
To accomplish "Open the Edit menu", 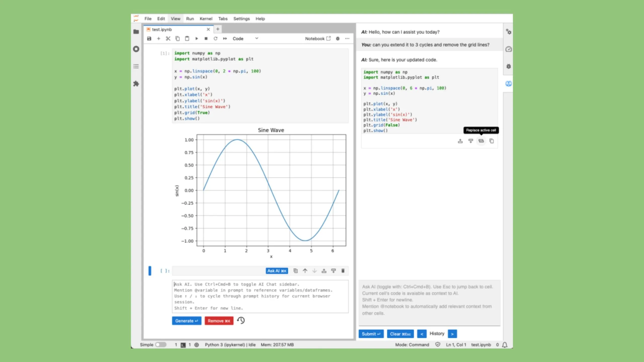I will [x=161, y=19].
